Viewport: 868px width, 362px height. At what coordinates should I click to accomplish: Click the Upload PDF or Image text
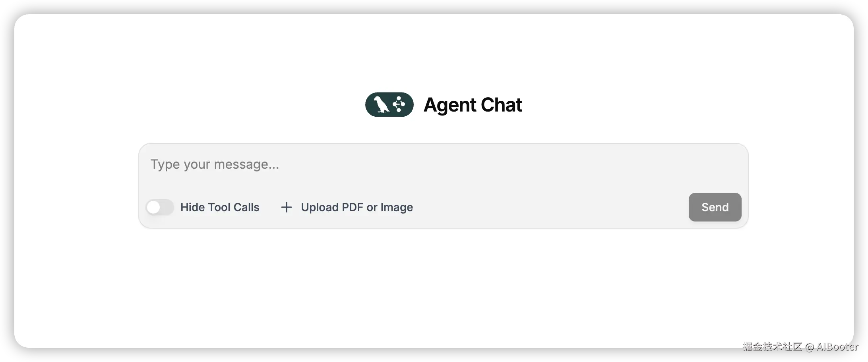pyautogui.click(x=357, y=207)
